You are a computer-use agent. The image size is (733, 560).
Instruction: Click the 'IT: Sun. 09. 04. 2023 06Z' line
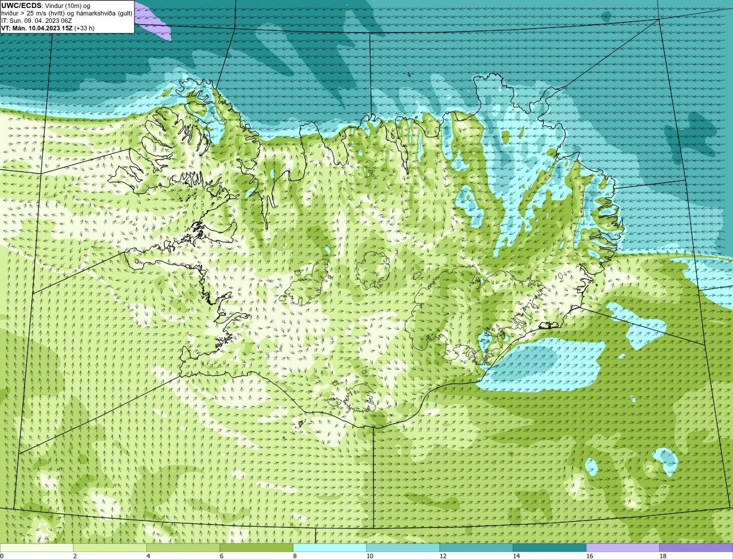37,21
